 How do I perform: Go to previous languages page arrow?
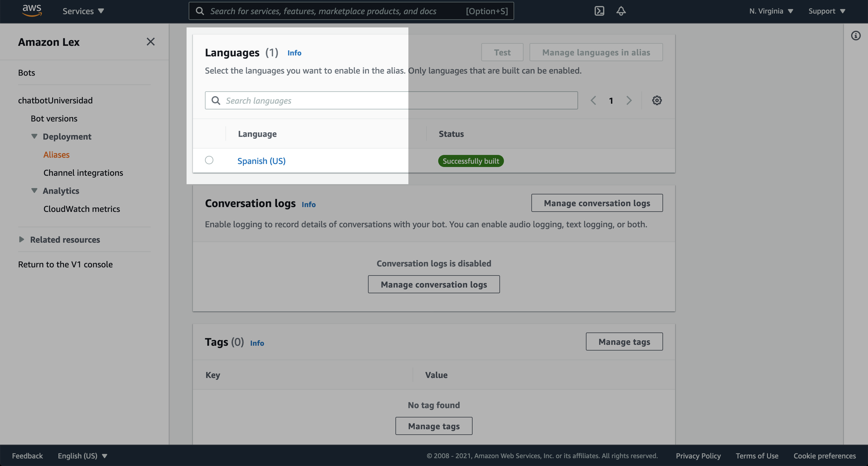click(x=593, y=100)
